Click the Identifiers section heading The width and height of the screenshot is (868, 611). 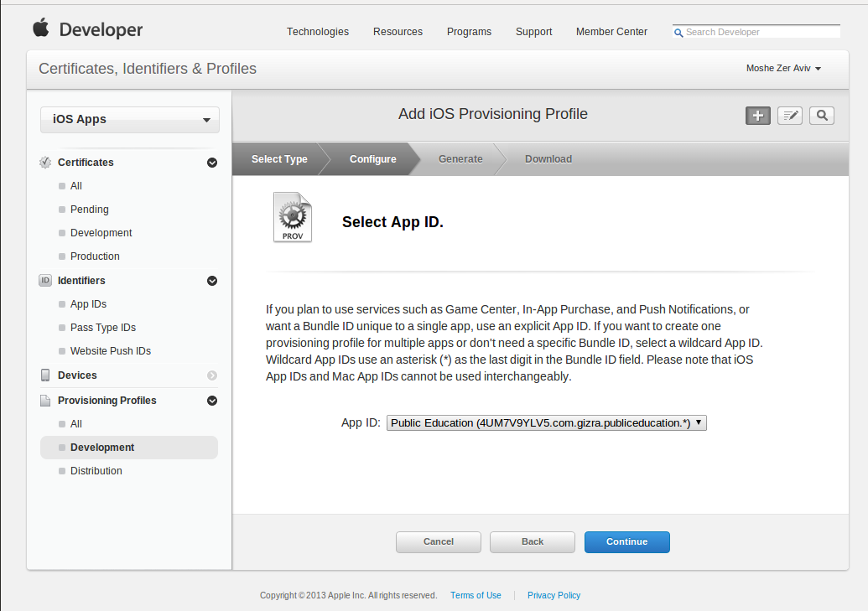pyautogui.click(x=81, y=281)
